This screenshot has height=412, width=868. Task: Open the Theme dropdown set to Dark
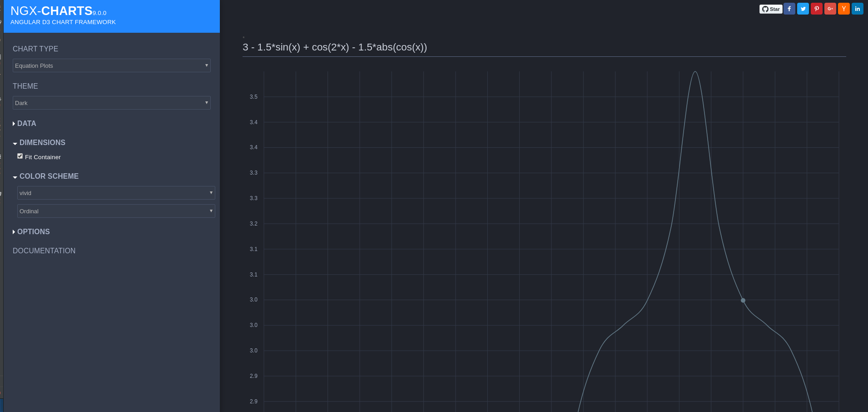tap(111, 102)
